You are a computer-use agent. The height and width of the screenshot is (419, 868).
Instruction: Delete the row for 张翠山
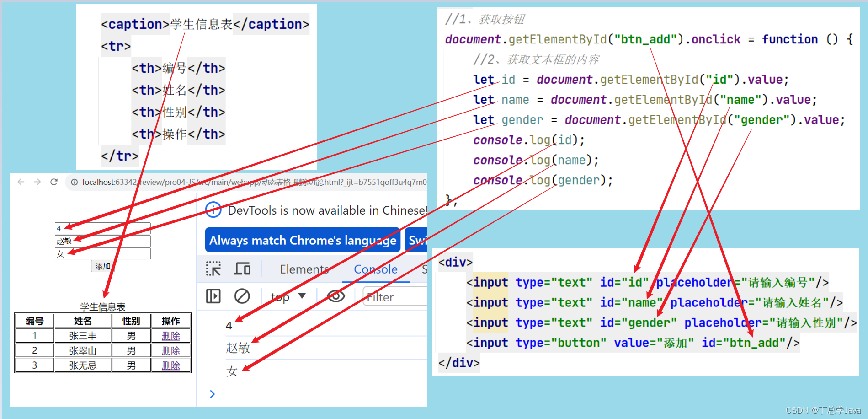(171, 351)
